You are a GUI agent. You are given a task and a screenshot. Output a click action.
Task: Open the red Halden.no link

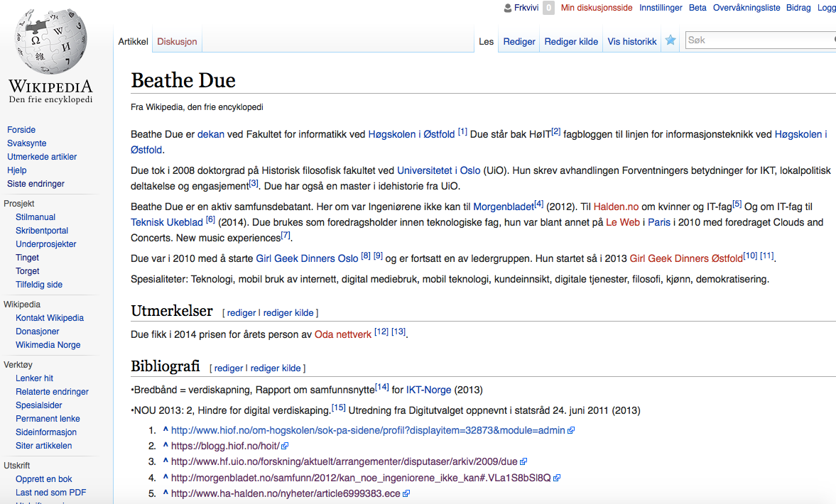tap(616, 207)
